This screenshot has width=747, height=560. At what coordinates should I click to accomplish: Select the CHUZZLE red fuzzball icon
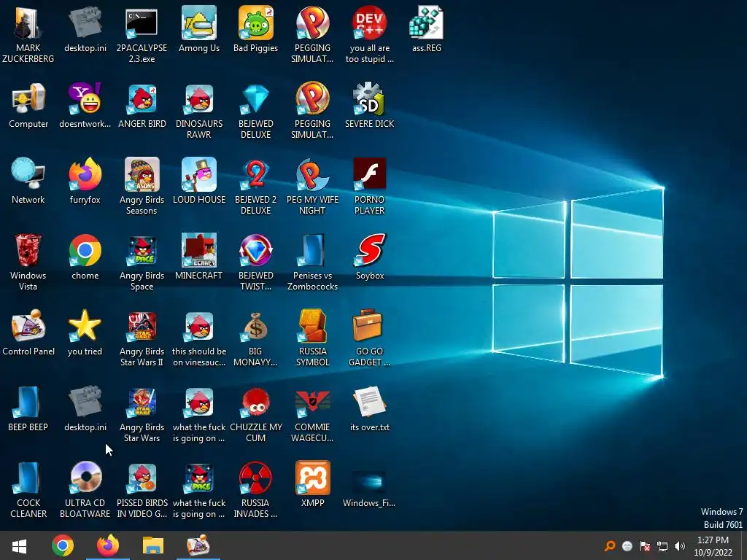[256, 414]
